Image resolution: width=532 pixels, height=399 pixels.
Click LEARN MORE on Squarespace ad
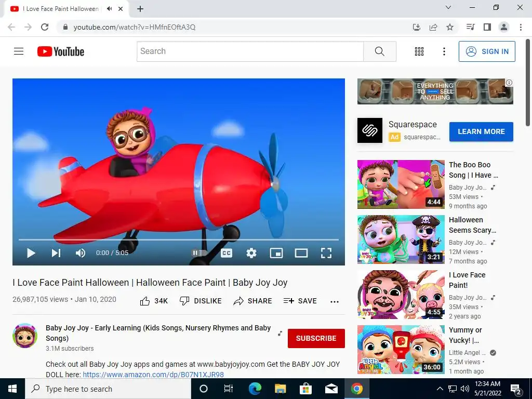click(x=481, y=131)
